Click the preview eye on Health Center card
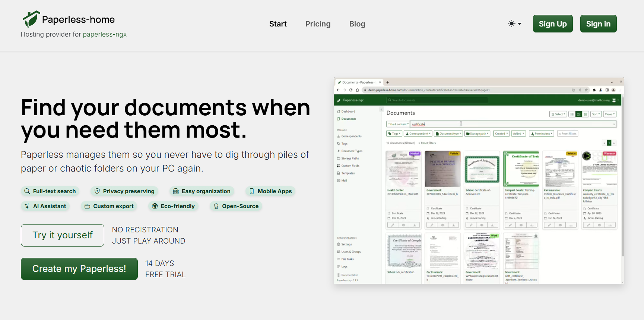 pyautogui.click(x=403, y=225)
